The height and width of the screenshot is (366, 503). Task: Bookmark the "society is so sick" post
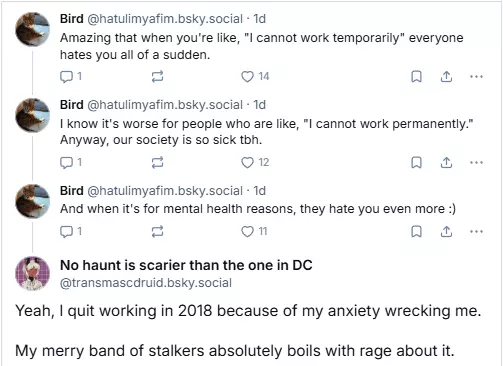coord(416,163)
